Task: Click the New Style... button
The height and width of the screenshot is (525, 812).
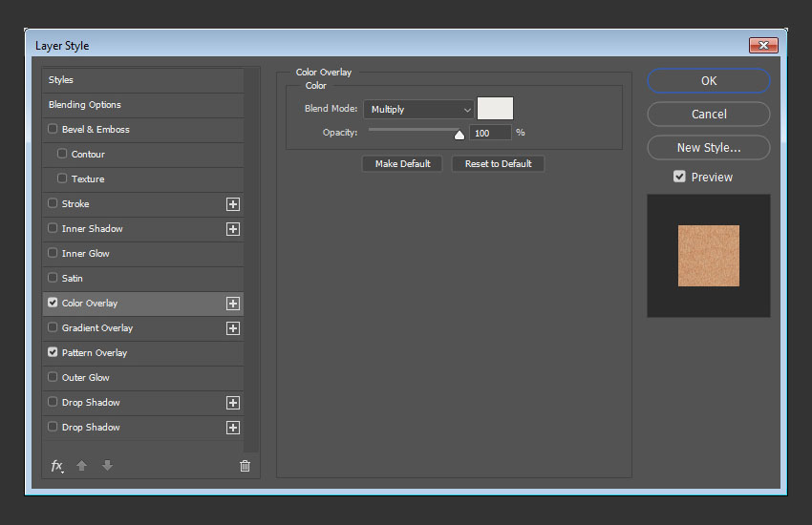Action: tap(709, 147)
